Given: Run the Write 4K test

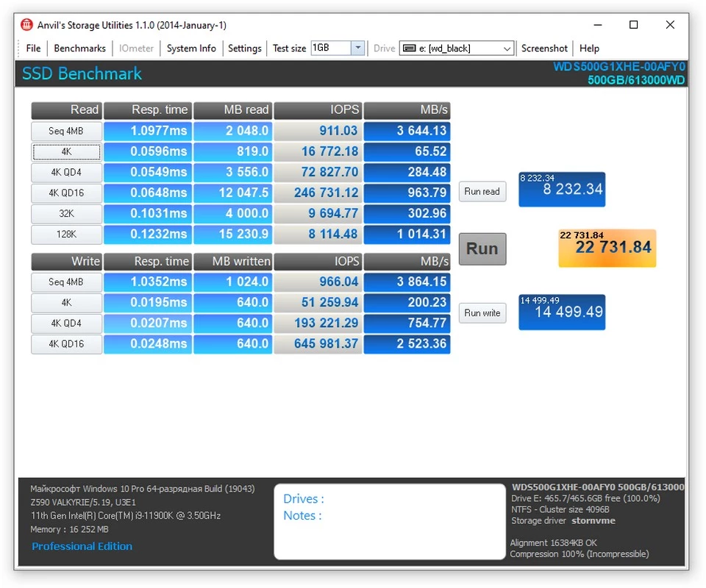Looking at the screenshot, I should (x=67, y=303).
